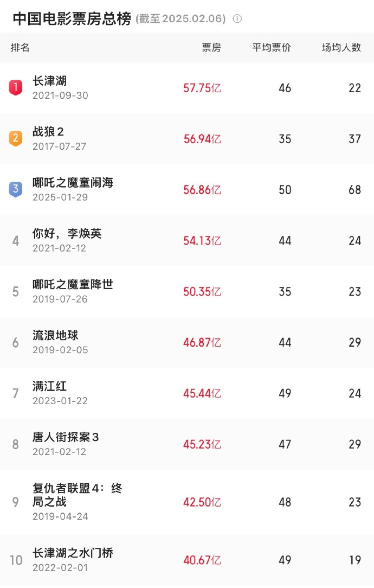The width and height of the screenshot is (374, 588).
Task: Click 满江红 movie title
Action: pos(49,386)
